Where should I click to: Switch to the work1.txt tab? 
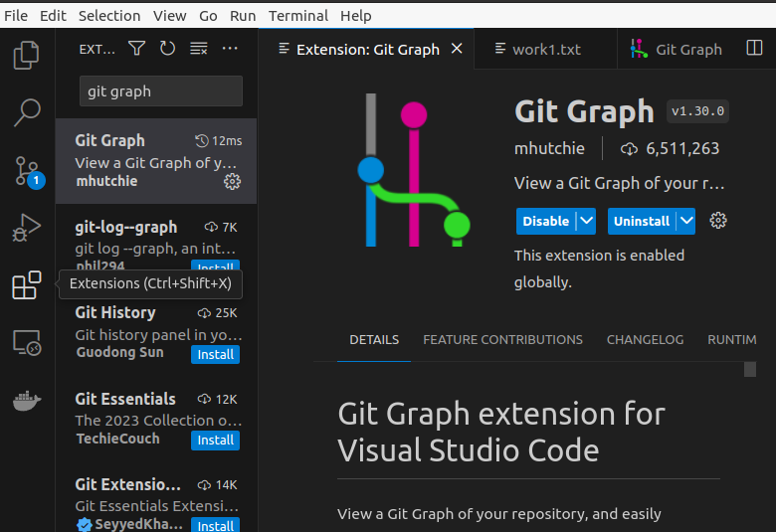click(x=545, y=49)
